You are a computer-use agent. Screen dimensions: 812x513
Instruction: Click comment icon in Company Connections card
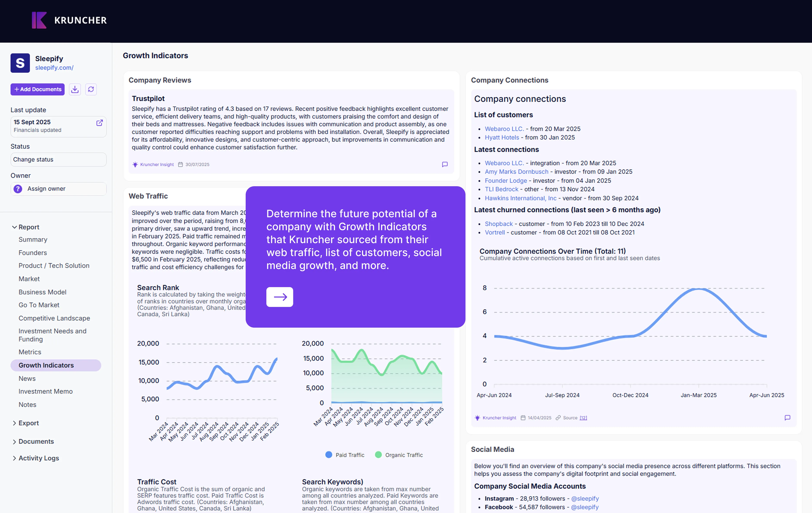pos(787,418)
